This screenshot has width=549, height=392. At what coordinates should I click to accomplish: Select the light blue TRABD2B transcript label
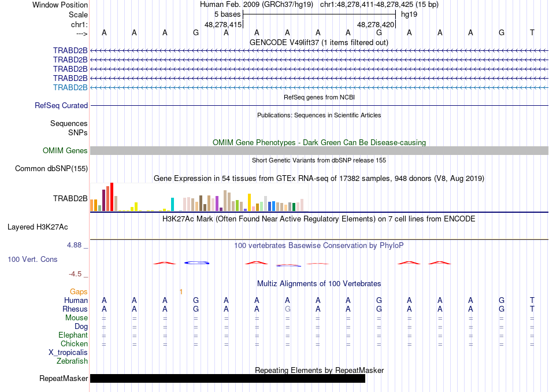(70, 87)
